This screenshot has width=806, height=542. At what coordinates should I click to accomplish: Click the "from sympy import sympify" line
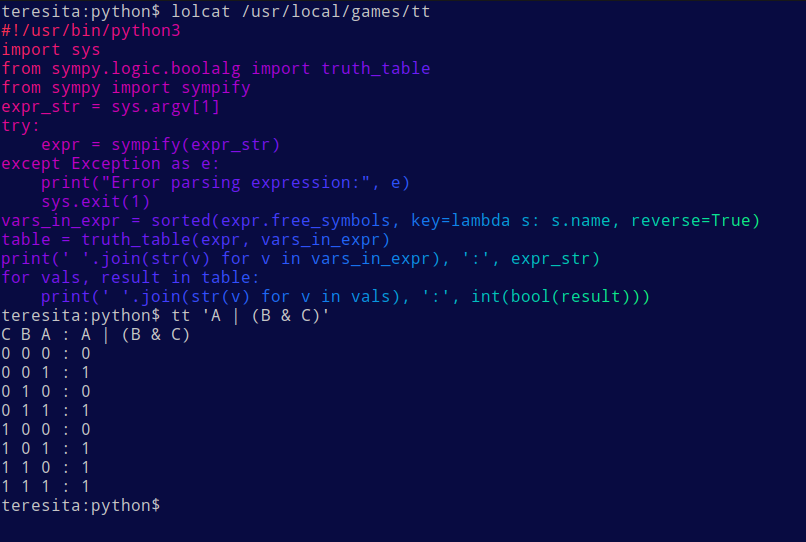125,88
